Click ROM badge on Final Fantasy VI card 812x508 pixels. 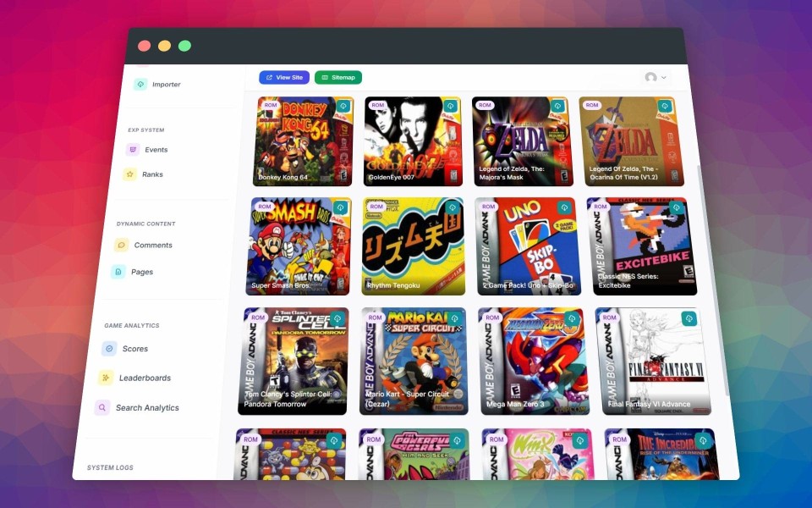point(610,317)
